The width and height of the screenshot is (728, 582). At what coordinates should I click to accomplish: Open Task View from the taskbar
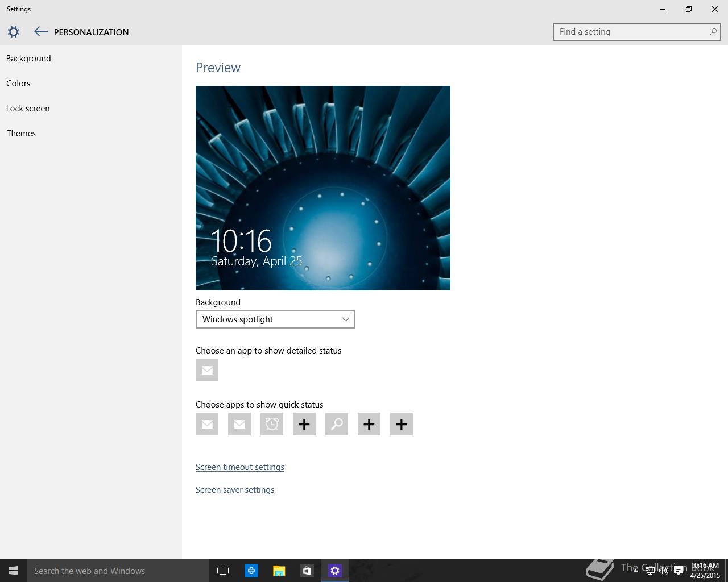tap(223, 571)
